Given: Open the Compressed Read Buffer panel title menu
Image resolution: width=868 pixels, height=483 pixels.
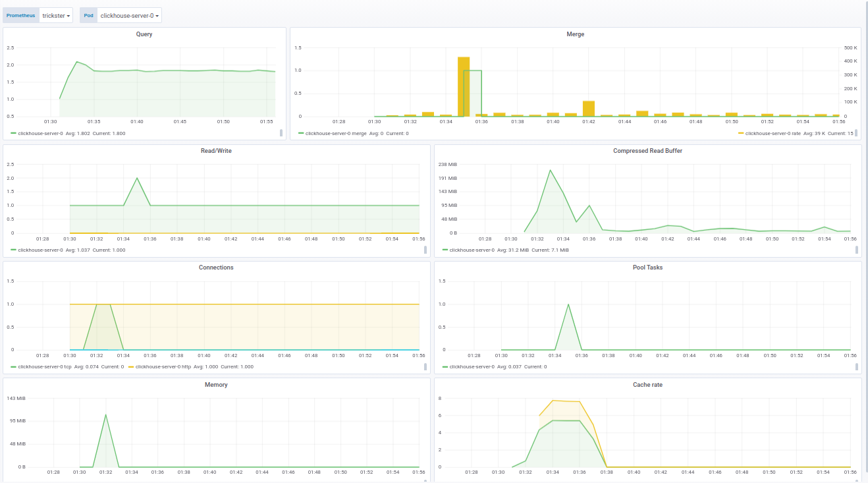Looking at the screenshot, I should click(x=647, y=151).
